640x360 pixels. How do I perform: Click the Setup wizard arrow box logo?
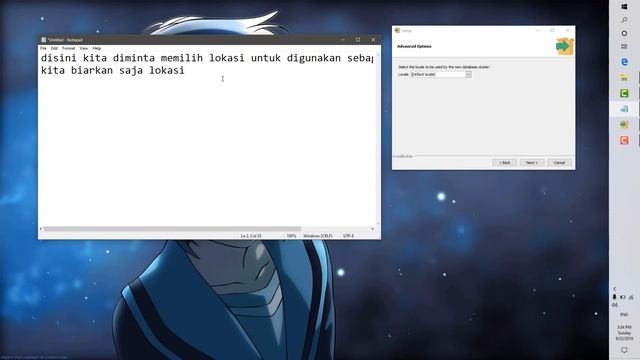[565, 46]
